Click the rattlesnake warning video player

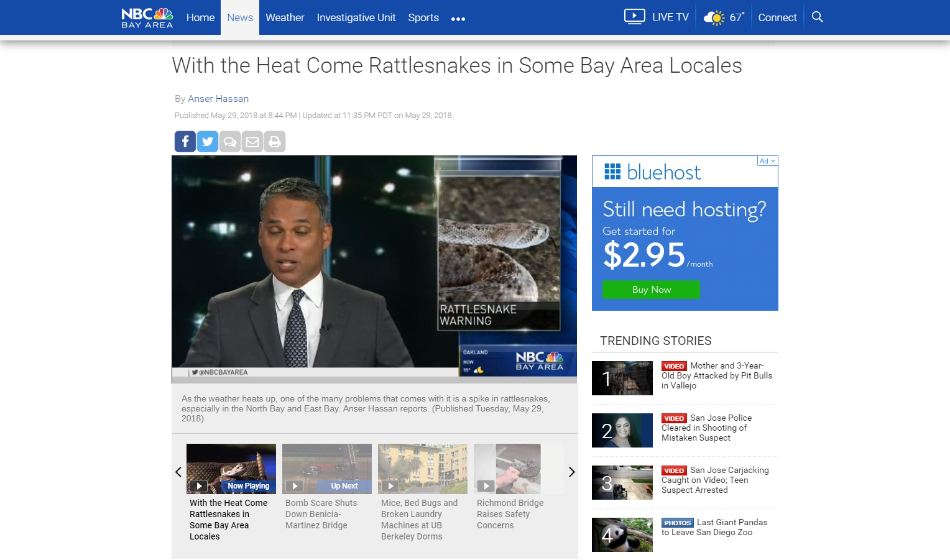pyautogui.click(x=374, y=269)
